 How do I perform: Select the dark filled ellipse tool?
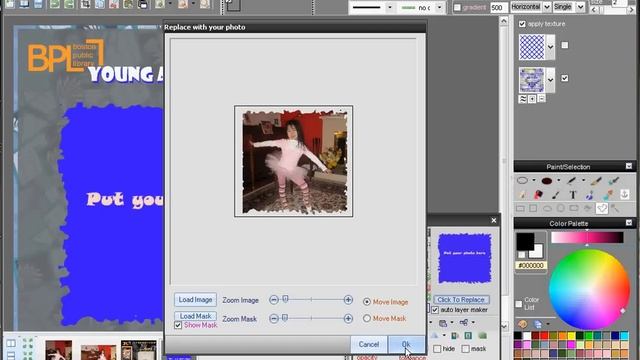click(547, 181)
